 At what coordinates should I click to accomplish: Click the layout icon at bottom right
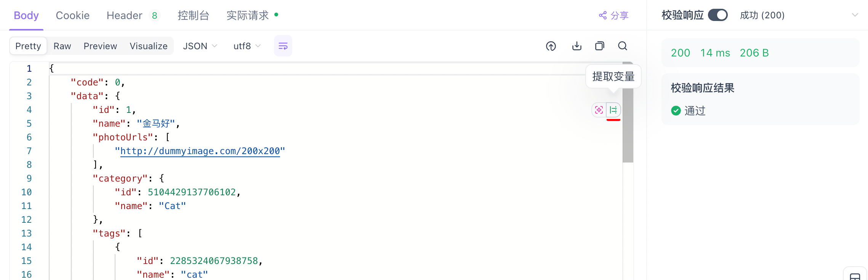tap(855, 276)
